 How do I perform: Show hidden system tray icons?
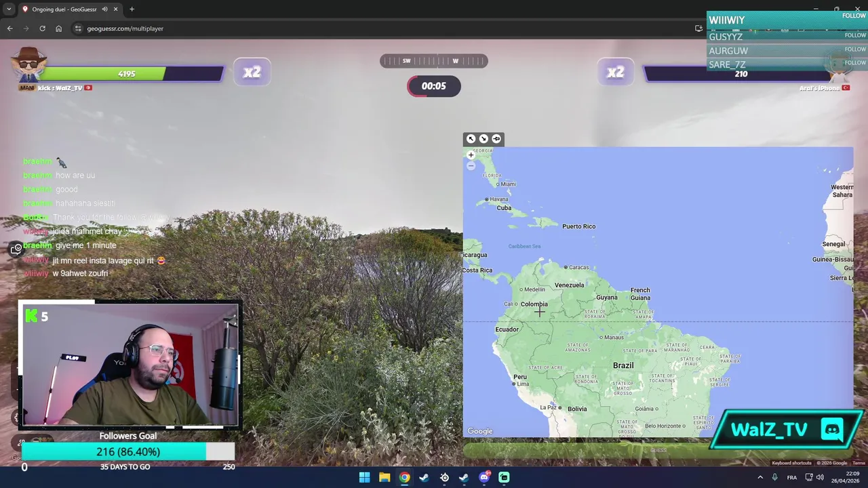coord(760,477)
